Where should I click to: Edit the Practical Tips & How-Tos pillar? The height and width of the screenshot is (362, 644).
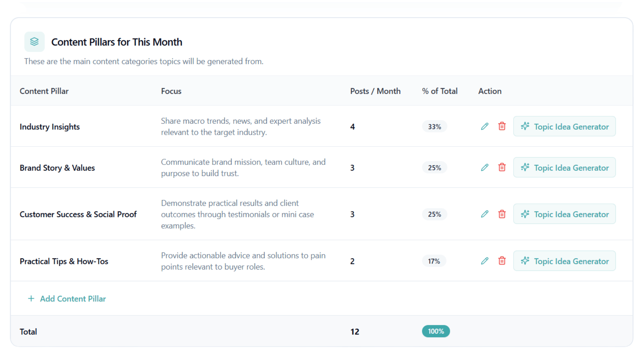pos(485,261)
